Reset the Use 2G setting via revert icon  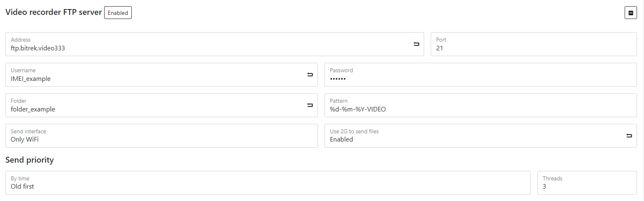tap(629, 136)
